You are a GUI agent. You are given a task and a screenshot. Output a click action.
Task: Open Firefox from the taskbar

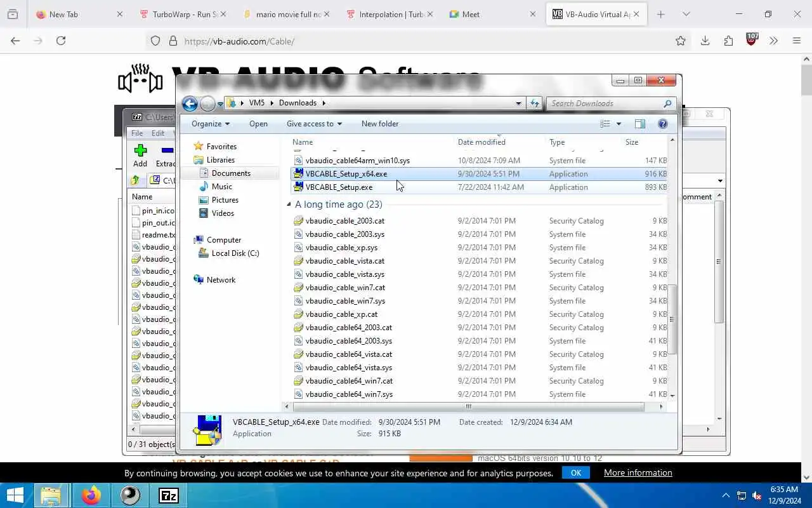point(91,495)
